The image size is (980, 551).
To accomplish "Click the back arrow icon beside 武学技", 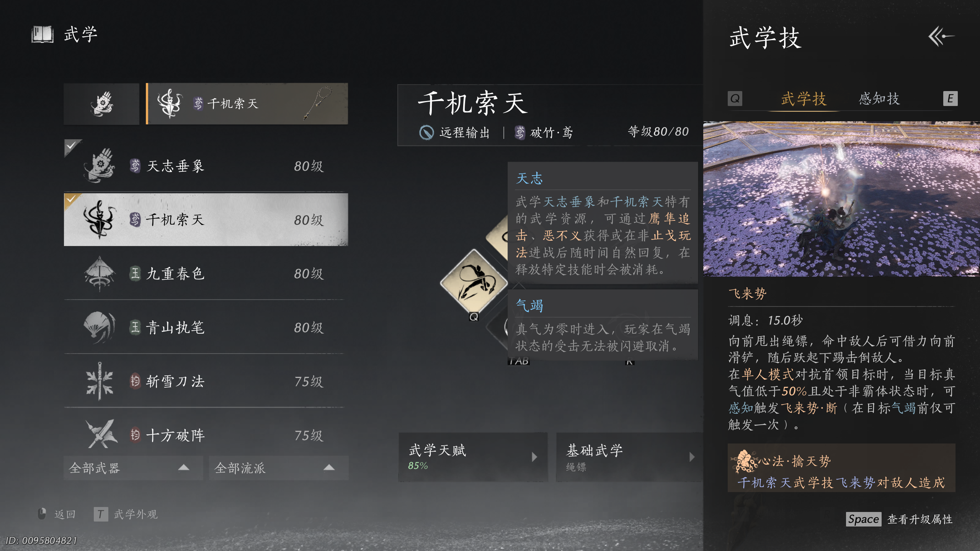I will click(941, 36).
